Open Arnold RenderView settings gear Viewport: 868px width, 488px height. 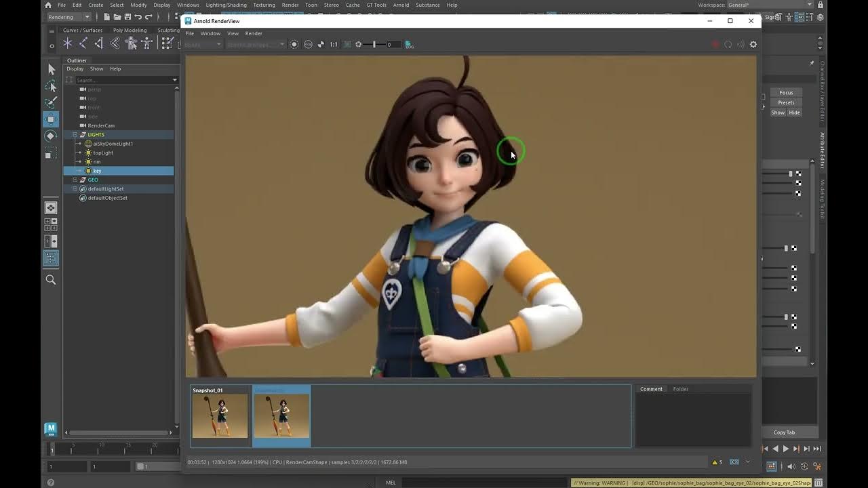click(x=753, y=45)
